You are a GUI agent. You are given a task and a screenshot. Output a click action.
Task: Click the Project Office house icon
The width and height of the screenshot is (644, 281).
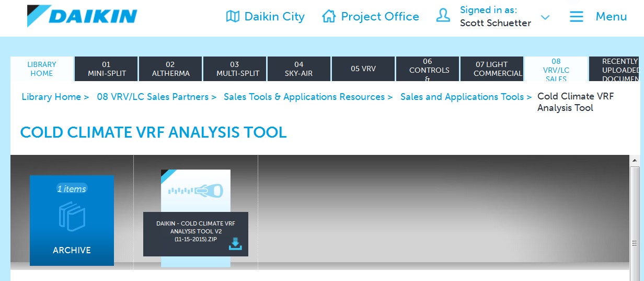point(329,16)
